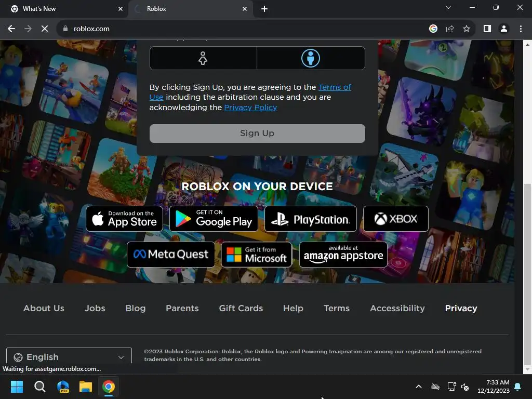Screen dimensions: 532x399
Task: Open the Blog footer link
Action: tap(136, 308)
